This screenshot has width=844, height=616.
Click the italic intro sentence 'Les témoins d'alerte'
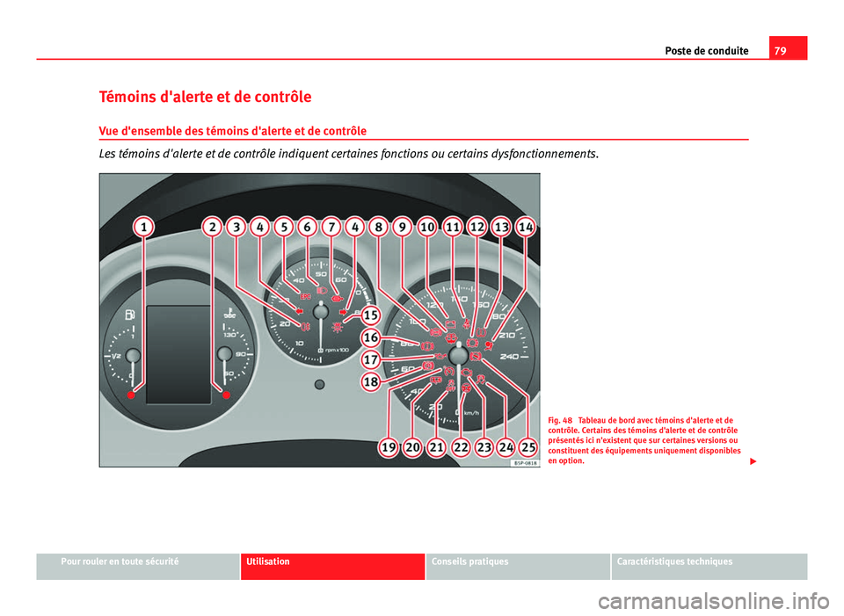(x=349, y=154)
